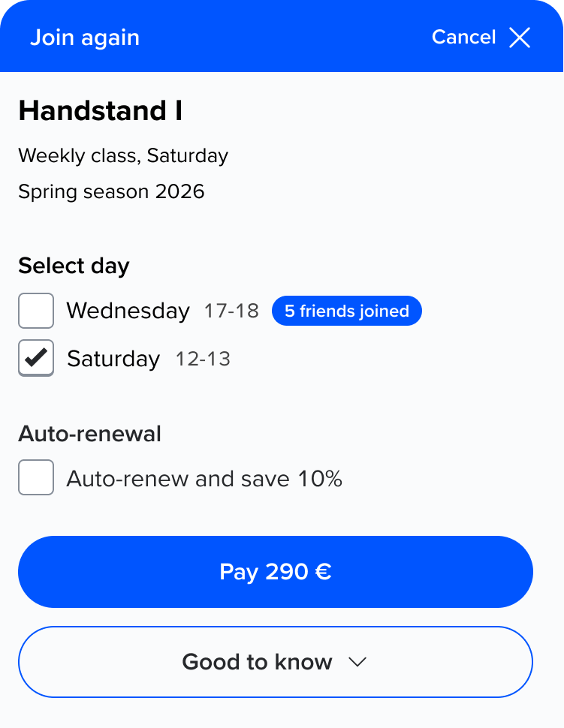Click the Spring season 2026 text
The image size is (564, 728).
coord(111,191)
